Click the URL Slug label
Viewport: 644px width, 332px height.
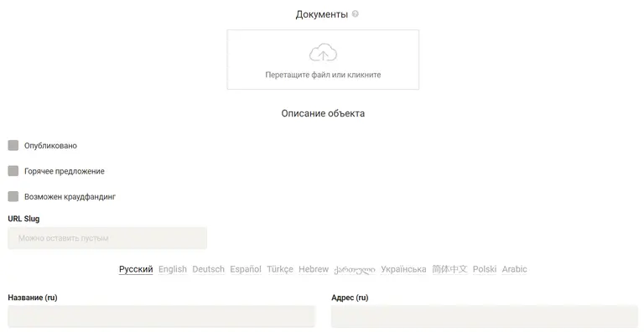click(23, 219)
